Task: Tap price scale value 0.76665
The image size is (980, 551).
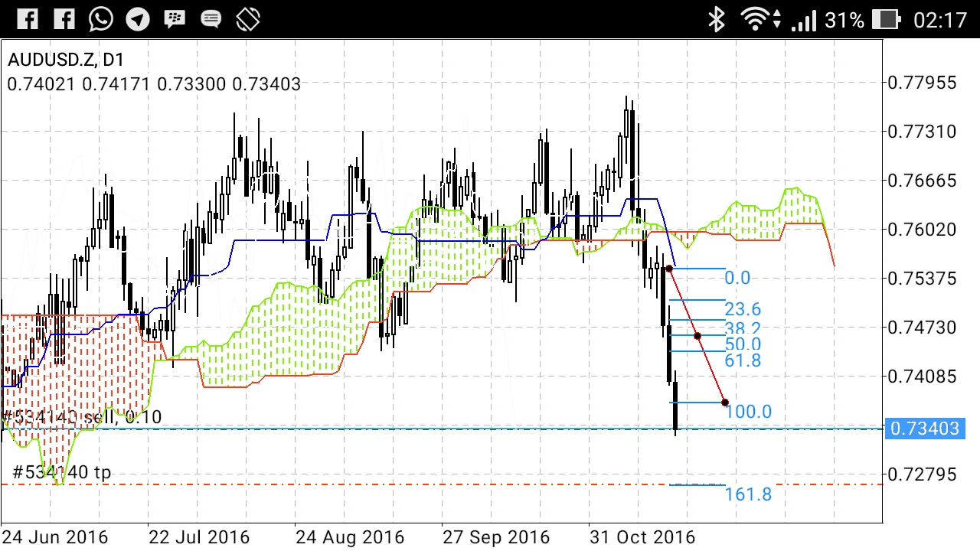Action: tap(922, 181)
